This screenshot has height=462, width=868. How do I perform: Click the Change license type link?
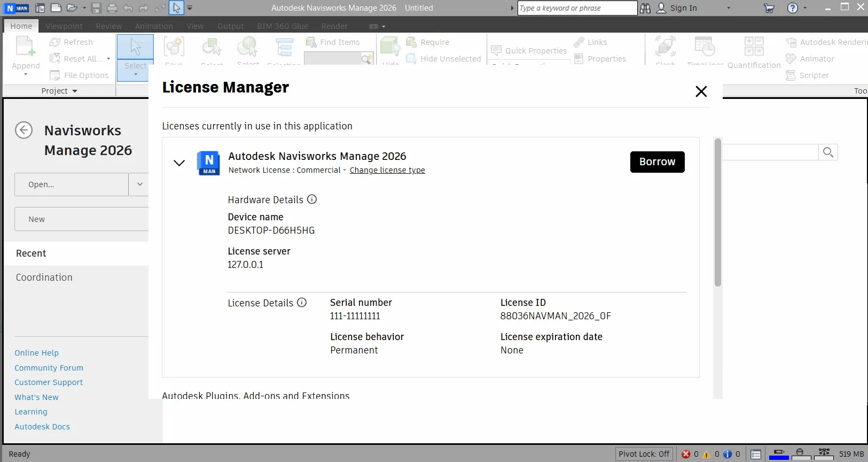[x=387, y=170]
